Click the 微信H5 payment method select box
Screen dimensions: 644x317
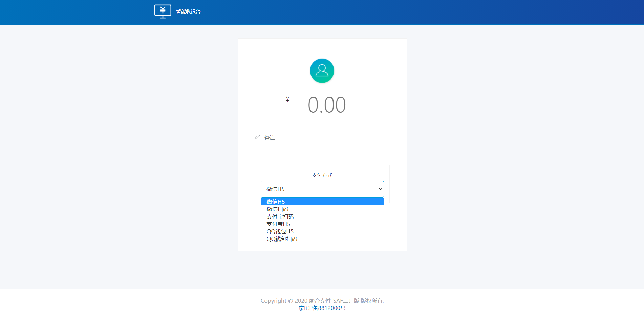(318, 189)
